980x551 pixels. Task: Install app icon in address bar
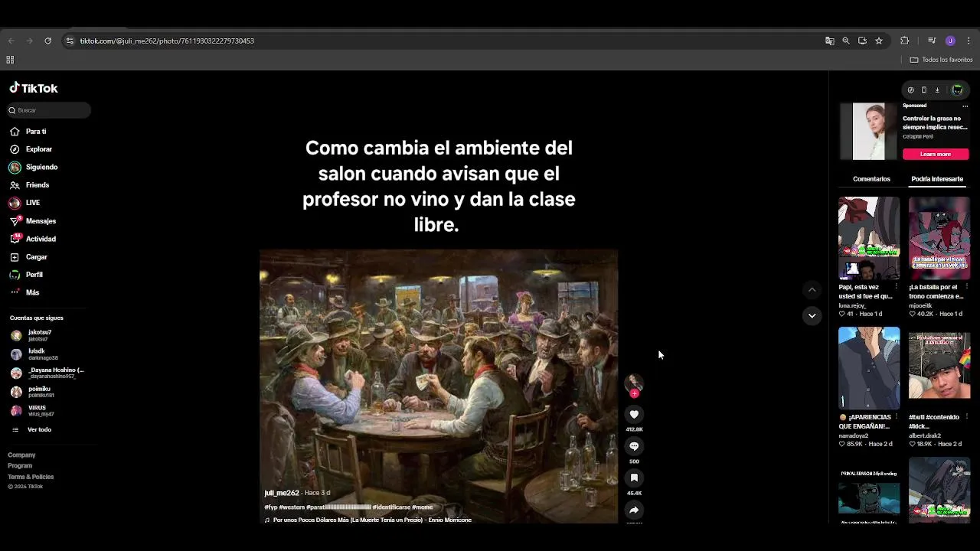pos(862,41)
